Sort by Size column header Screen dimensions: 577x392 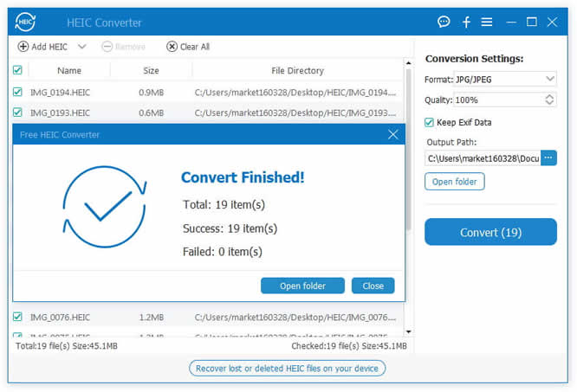pyautogui.click(x=151, y=71)
